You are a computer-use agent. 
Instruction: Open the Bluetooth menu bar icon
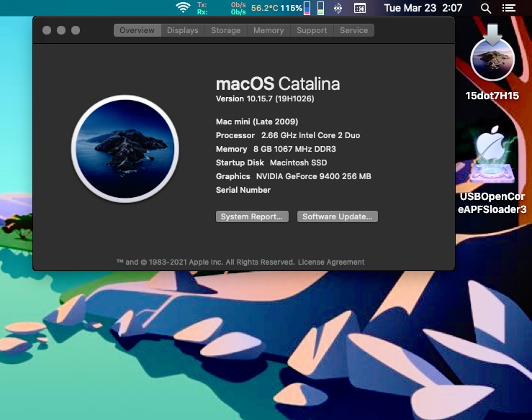point(338,8)
